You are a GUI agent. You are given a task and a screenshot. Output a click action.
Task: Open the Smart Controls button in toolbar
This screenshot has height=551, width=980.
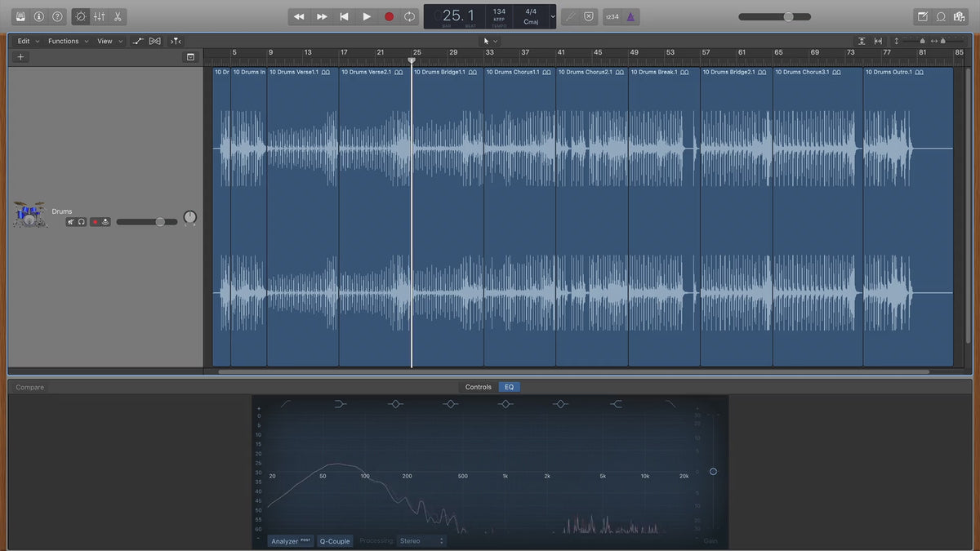point(81,16)
